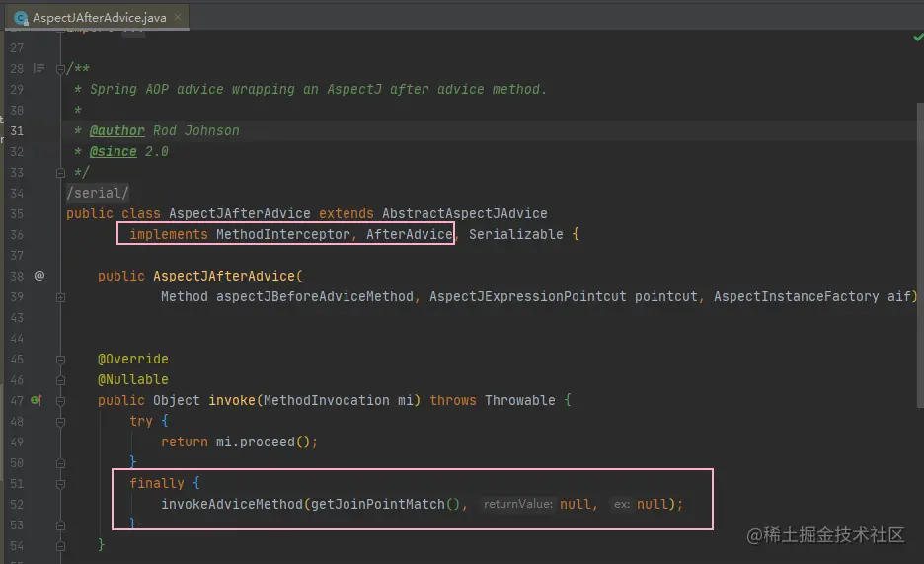Collapse the invoke method at line 47

60,401
